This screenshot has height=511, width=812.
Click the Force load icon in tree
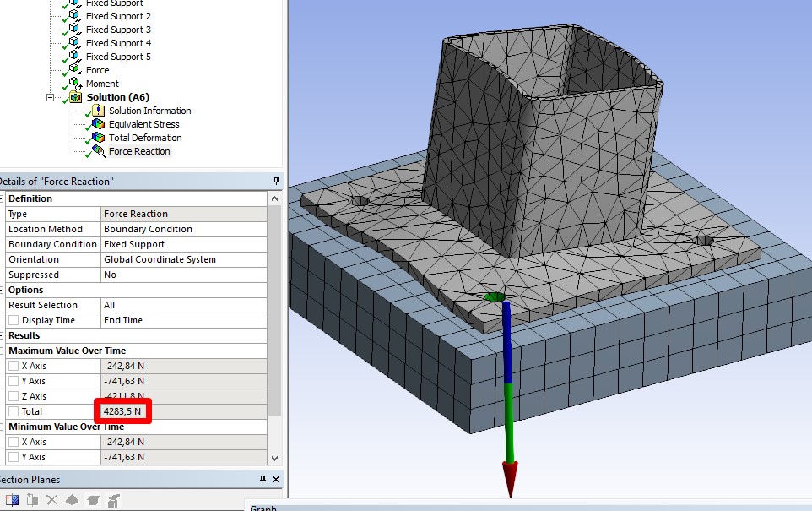76,70
